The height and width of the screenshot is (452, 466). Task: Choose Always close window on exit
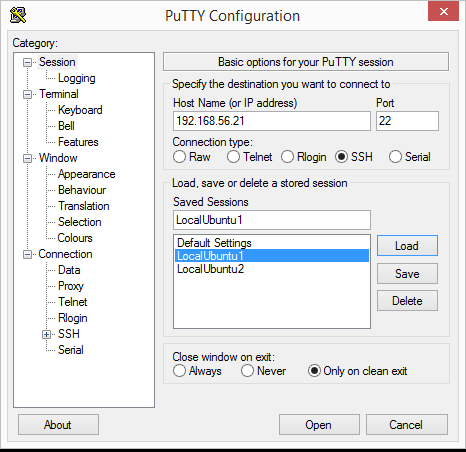pyautogui.click(x=179, y=371)
